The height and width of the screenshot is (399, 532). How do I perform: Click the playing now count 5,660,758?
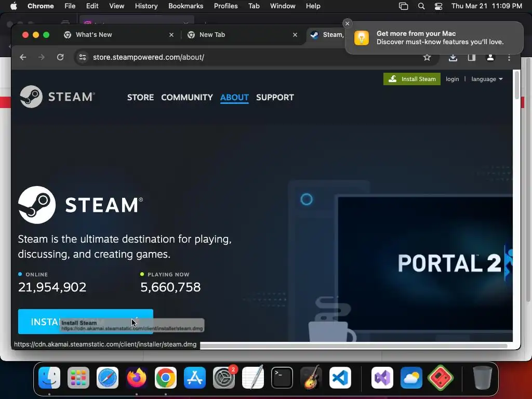tap(170, 287)
